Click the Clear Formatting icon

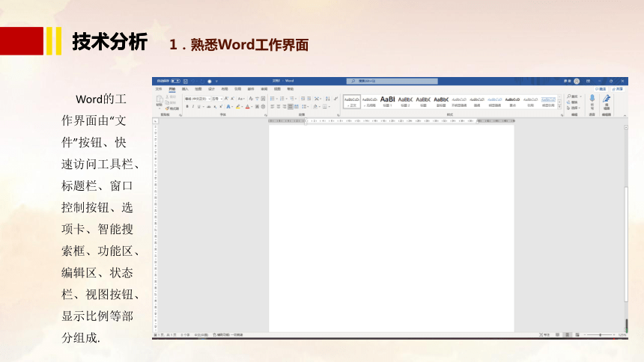click(x=251, y=99)
